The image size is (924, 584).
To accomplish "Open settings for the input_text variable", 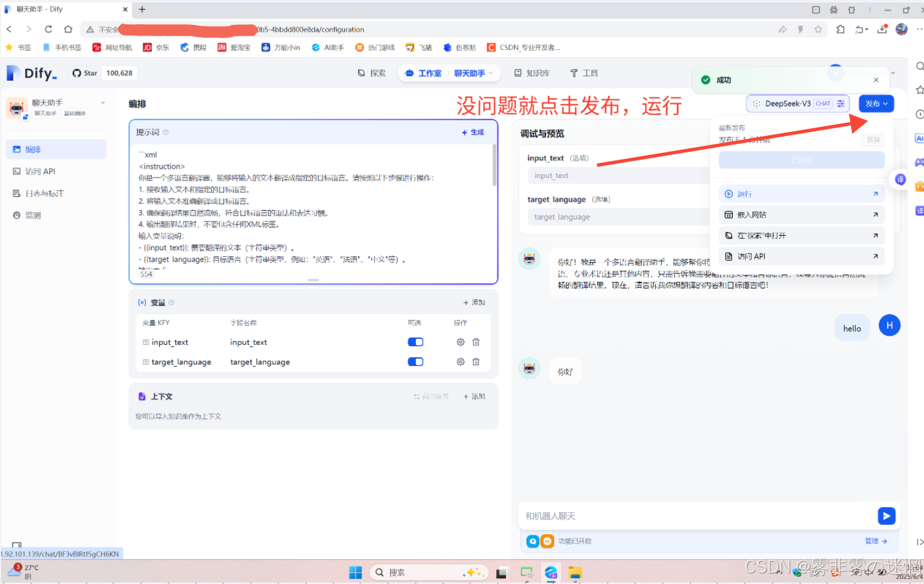I will click(460, 342).
